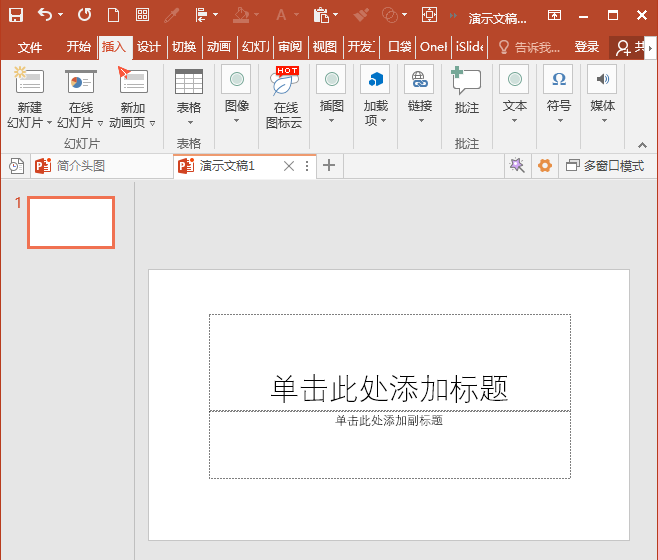
Task: Click the 在线幻灯片 icon
Action: click(x=81, y=81)
